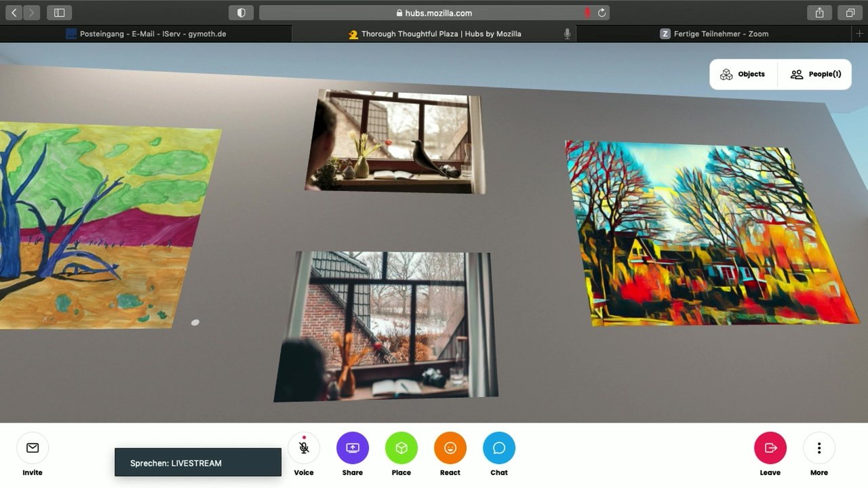
Task: Open the Objects list
Action: click(x=743, y=75)
